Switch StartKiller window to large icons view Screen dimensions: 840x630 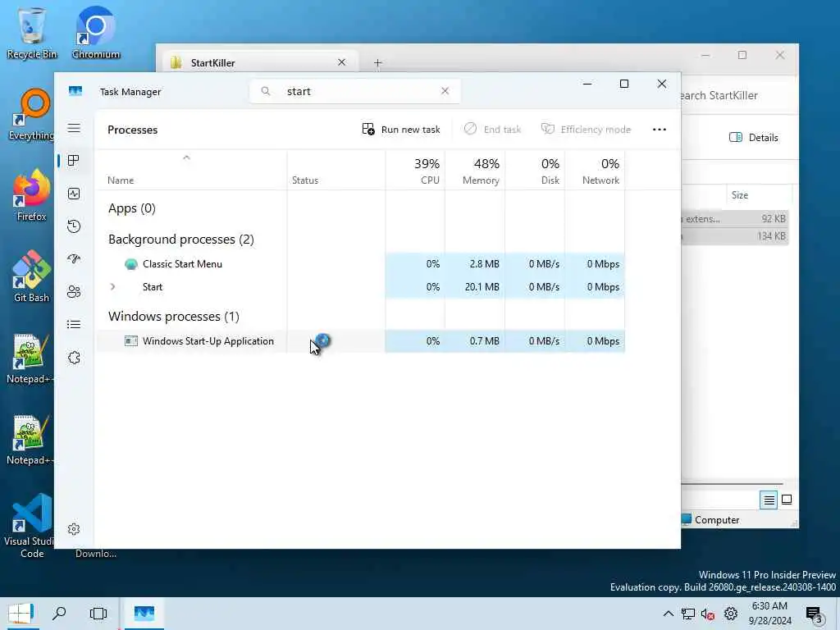[x=787, y=500]
